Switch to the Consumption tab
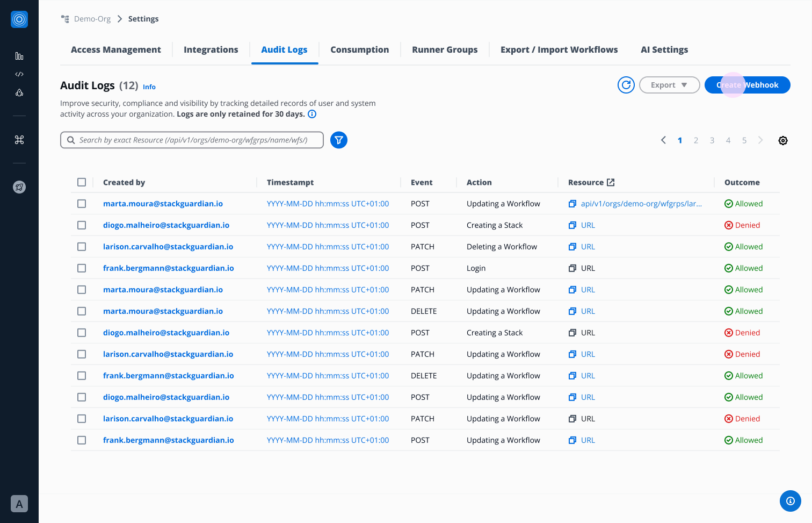This screenshot has height=523, width=812. tap(360, 49)
